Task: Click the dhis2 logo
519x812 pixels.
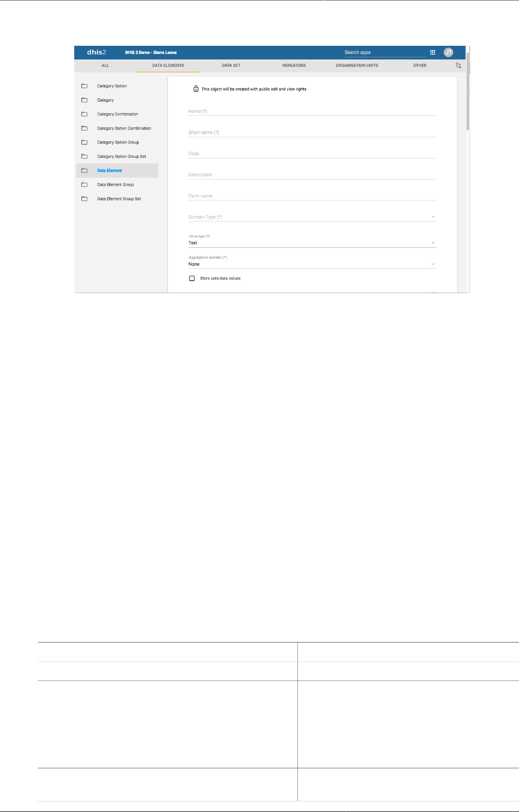Action: click(x=97, y=52)
